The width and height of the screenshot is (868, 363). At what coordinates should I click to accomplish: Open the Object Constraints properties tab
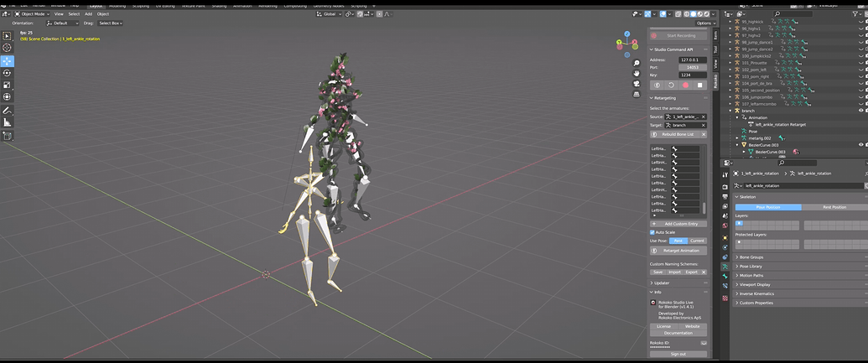tap(725, 257)
